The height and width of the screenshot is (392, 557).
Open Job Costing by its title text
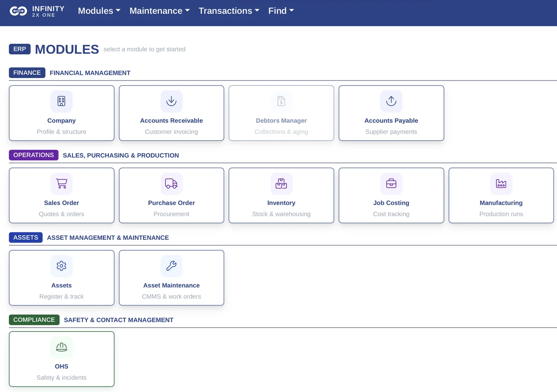click(391, 203)
